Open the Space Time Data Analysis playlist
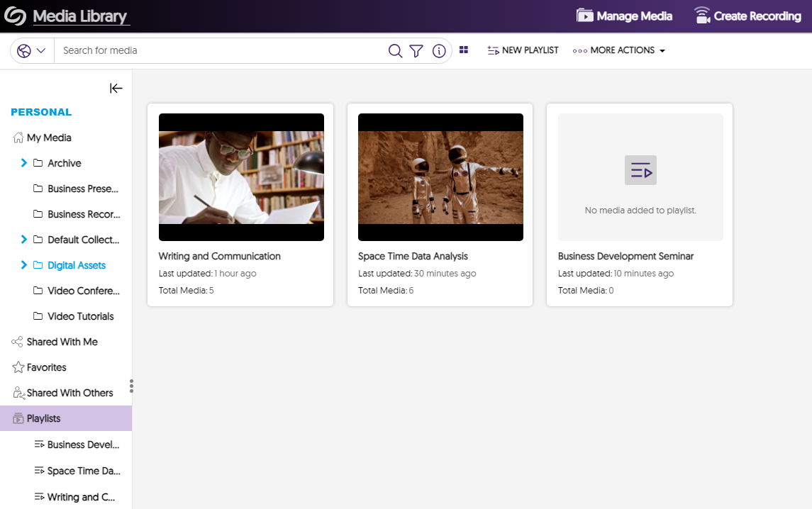Viewport: 812px width, 509px height. [x=440, y=177]
